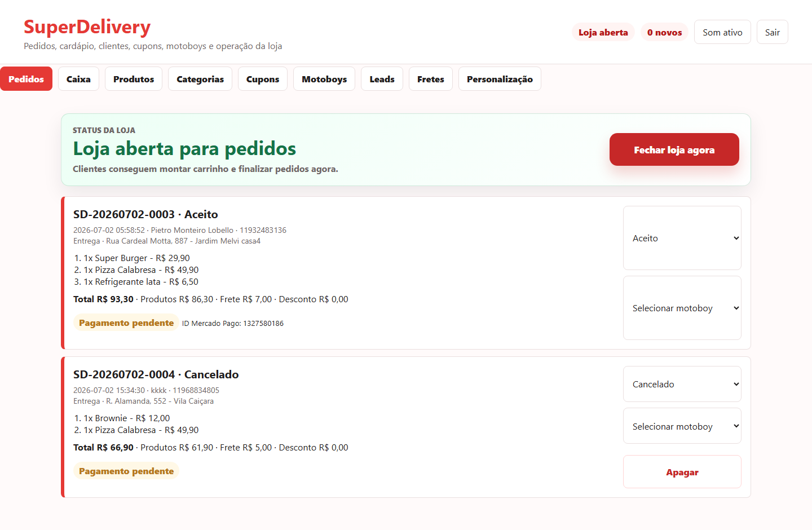812x530 pixels.
Task: Click Fechar loja agora button
Action: 674,149
